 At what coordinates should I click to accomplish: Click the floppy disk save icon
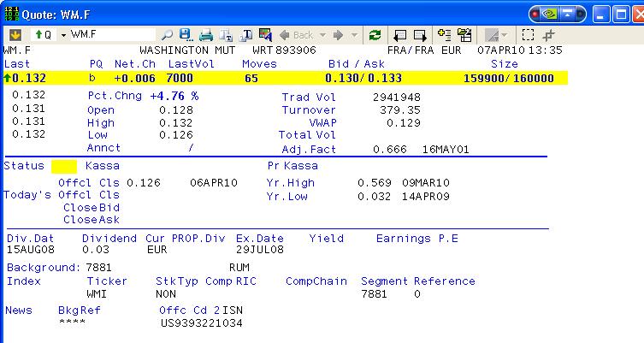pyautogui.click(x=186, y=35)
